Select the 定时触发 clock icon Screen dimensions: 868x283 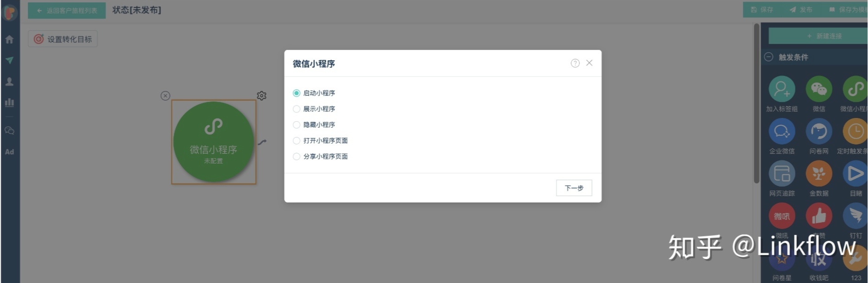[855, 132]
